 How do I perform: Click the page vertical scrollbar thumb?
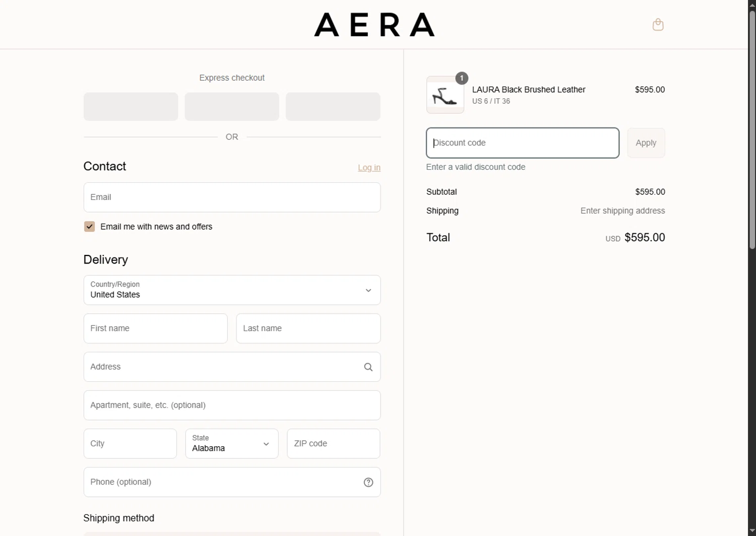[752, 130]
